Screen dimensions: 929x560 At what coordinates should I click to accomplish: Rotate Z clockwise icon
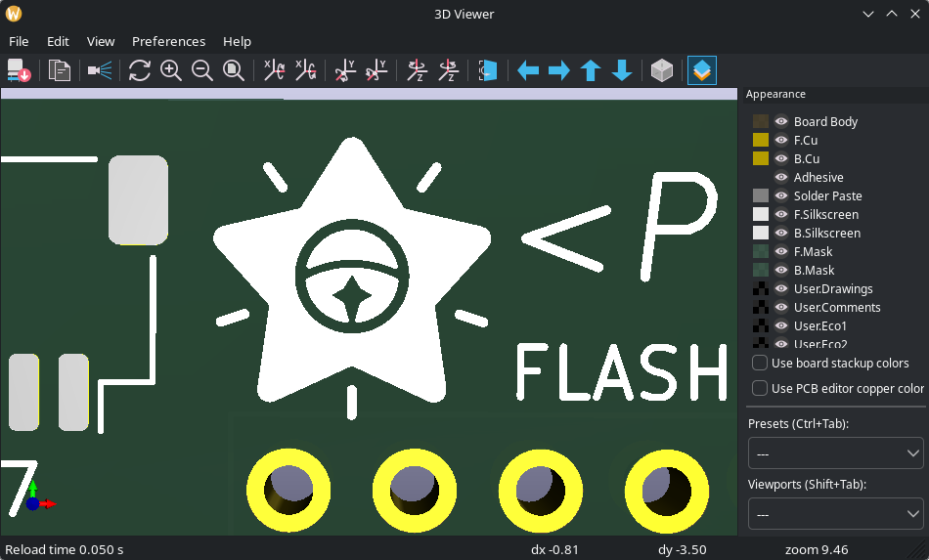[417, 70]
